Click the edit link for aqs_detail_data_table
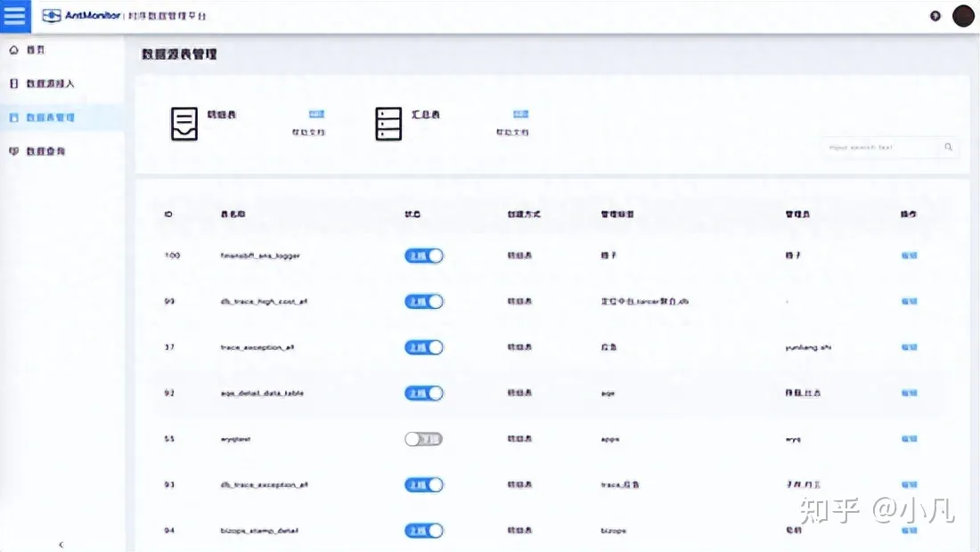The height and width of the screenshot is (552, 980). (x=910, y=394)
